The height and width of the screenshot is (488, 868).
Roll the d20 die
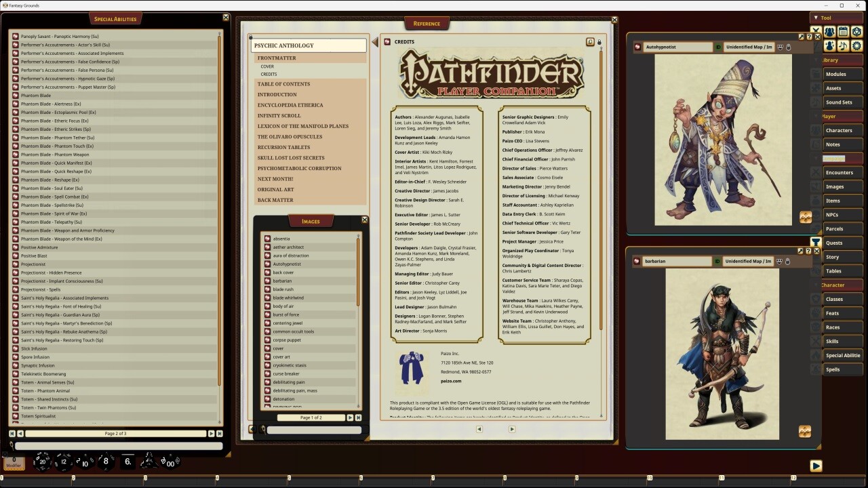(42, 462)
